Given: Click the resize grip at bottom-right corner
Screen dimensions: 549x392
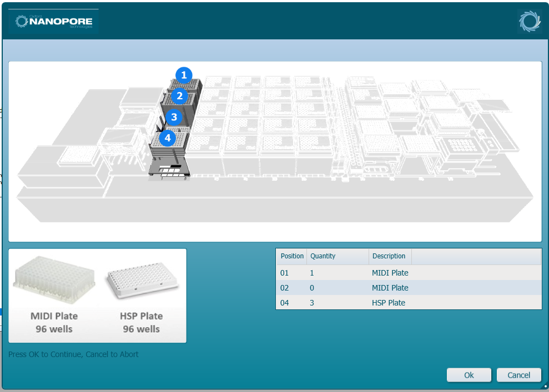Looking at the screenshot, I should click(545, 387).
